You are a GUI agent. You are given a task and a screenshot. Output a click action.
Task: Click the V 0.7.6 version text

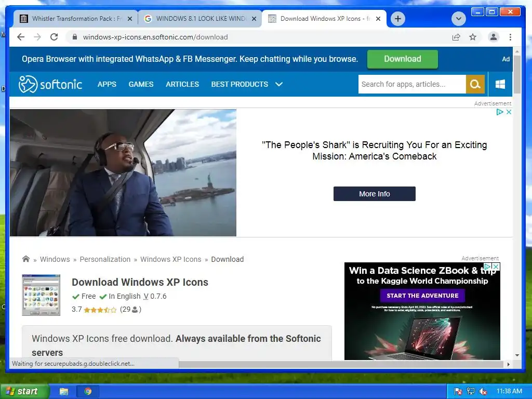point(155,296)
